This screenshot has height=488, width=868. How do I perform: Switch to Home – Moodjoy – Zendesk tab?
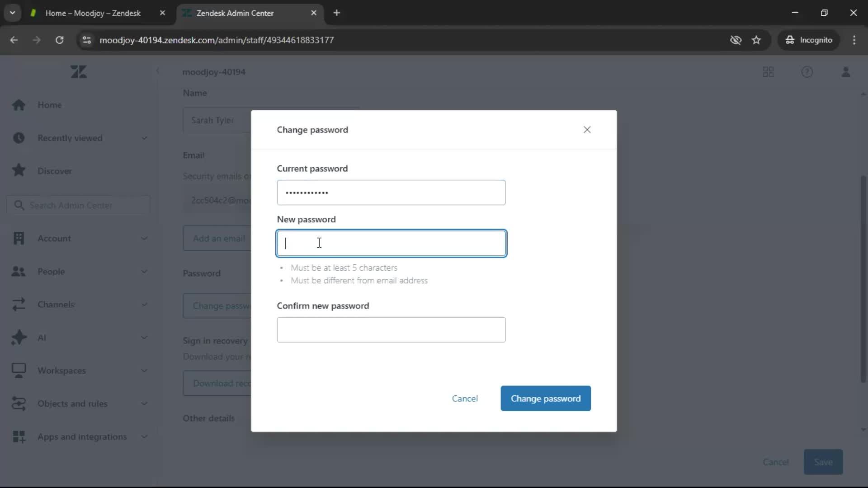[93, 13]
